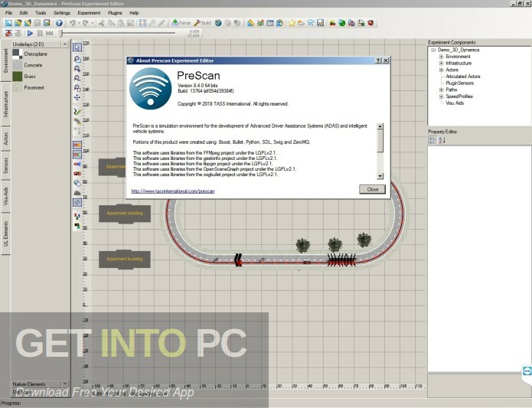Image resolution: width=532 pixels, height=408 pixels.
Task: Click the skip-to-start playback button
Action: click(x=49, y=33)
